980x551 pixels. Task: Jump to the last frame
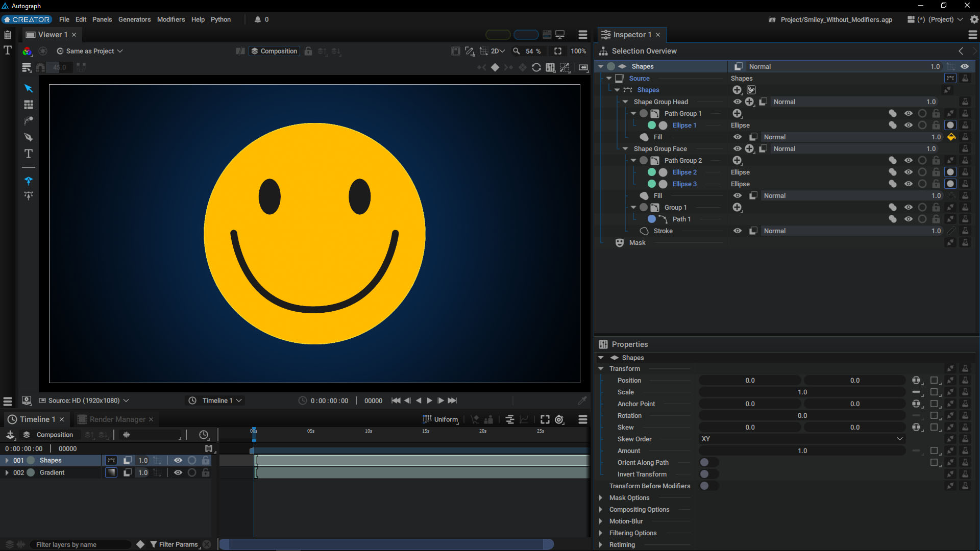click(453, 400)
